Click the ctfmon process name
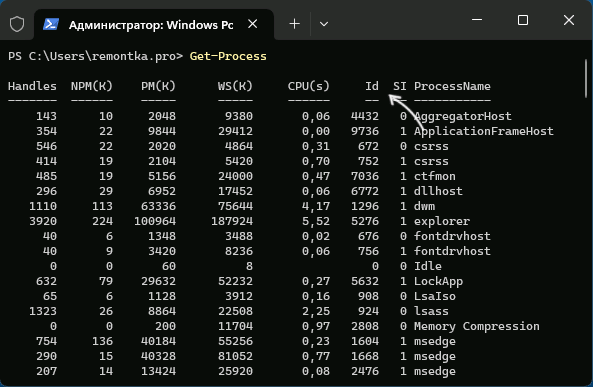The width and height of the screenshot is (593, 387). pos(435,176)
